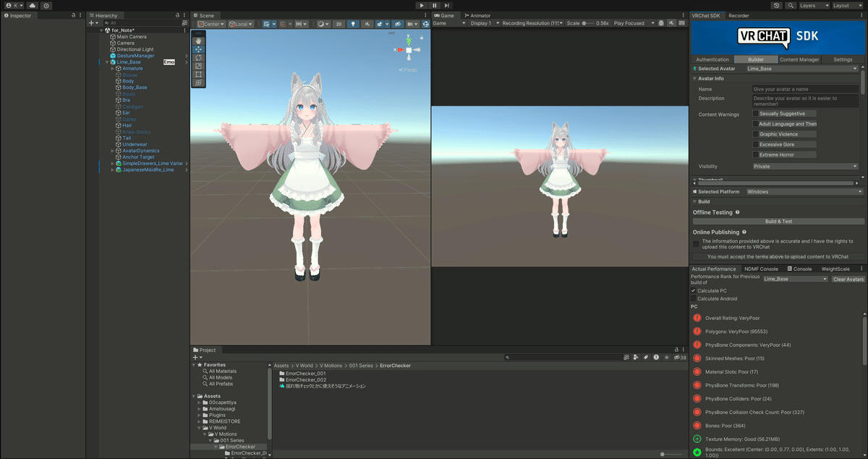Select the Scale tool in Scene

click(x=198, y=66)
